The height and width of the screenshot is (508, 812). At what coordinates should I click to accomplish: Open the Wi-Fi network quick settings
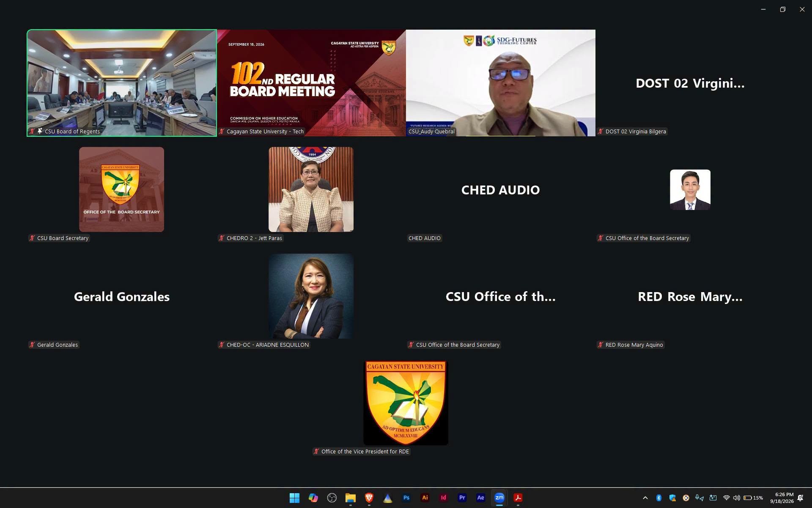pyautogui.click(x=726, y=498)
